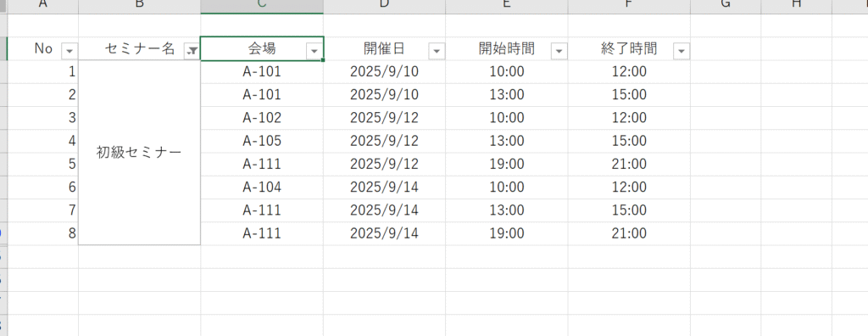Select No cell with value 6
This screenshot has height=336, width=868.
[x=42, y=188]
